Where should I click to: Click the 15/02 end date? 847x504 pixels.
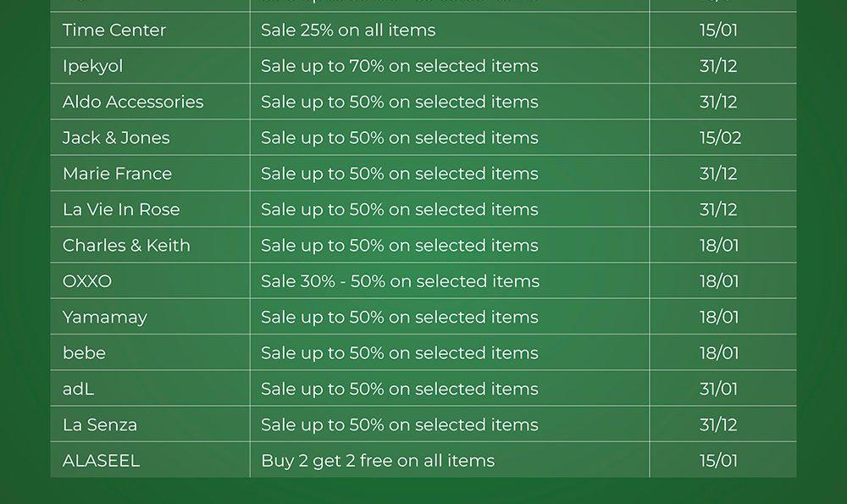(720, 138)
